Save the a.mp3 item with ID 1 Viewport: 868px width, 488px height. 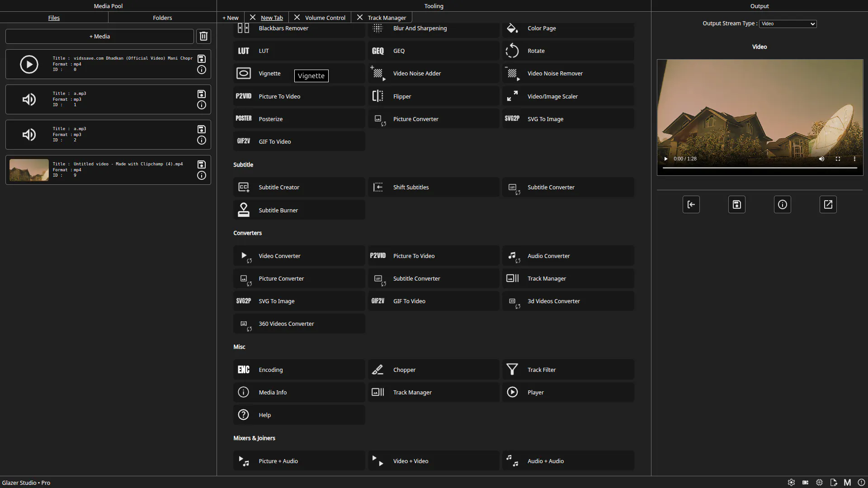point(202,94)
